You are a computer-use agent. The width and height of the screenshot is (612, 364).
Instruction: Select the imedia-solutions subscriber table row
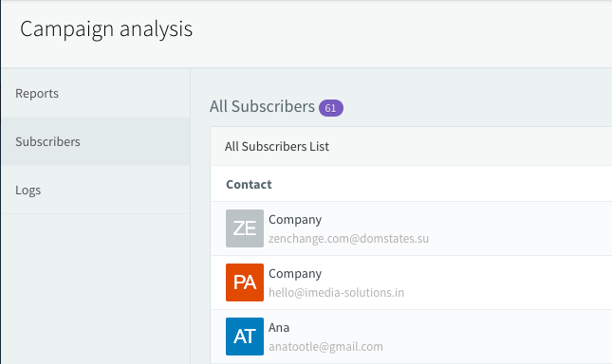pyautogui.click(x=411, y=282)
